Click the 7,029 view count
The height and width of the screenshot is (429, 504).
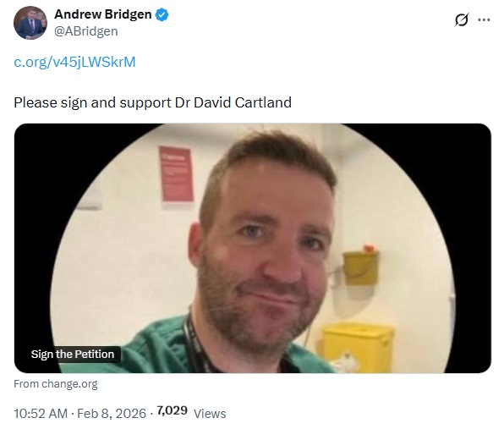(x=172, y=410)
